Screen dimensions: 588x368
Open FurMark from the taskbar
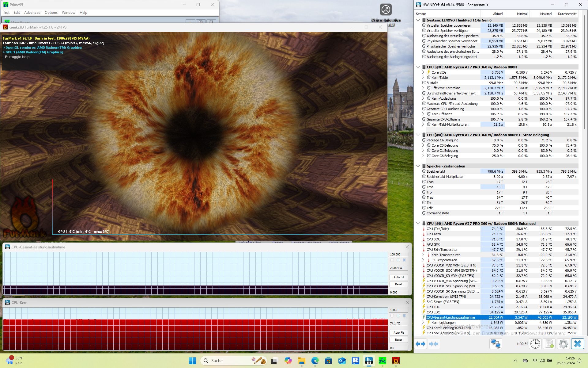[396, 361]
